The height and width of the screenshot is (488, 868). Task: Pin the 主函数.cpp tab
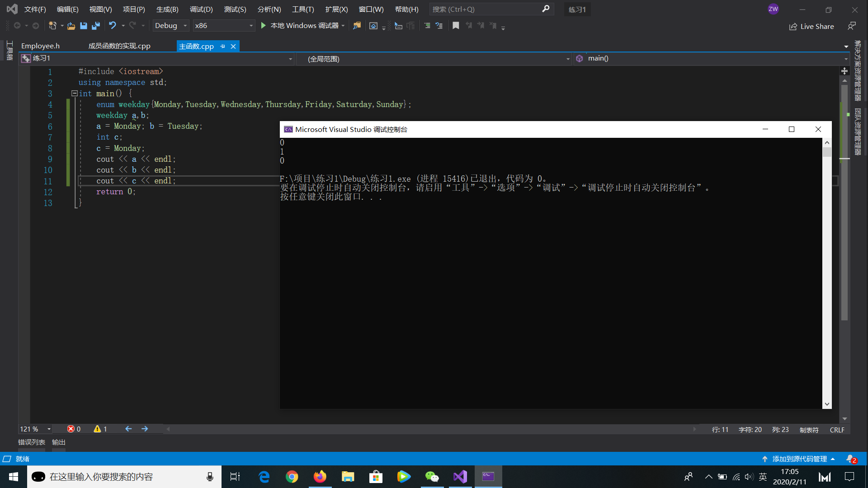[x=222, y=46]
